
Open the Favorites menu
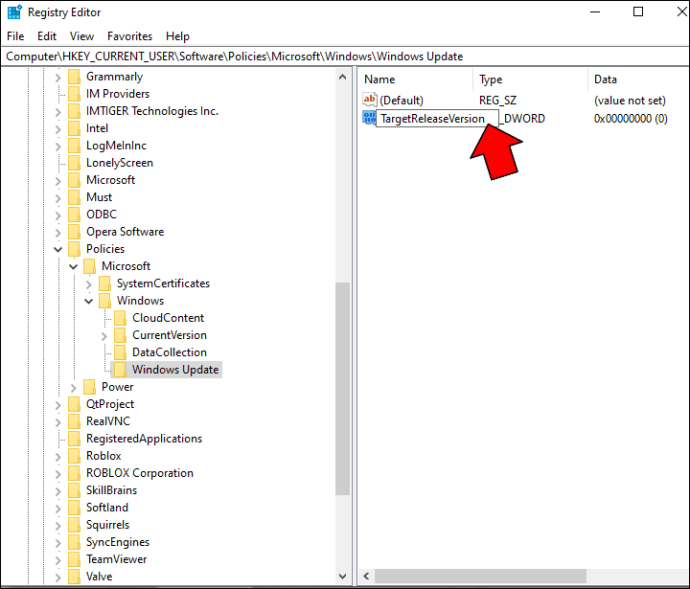point(130,36)
